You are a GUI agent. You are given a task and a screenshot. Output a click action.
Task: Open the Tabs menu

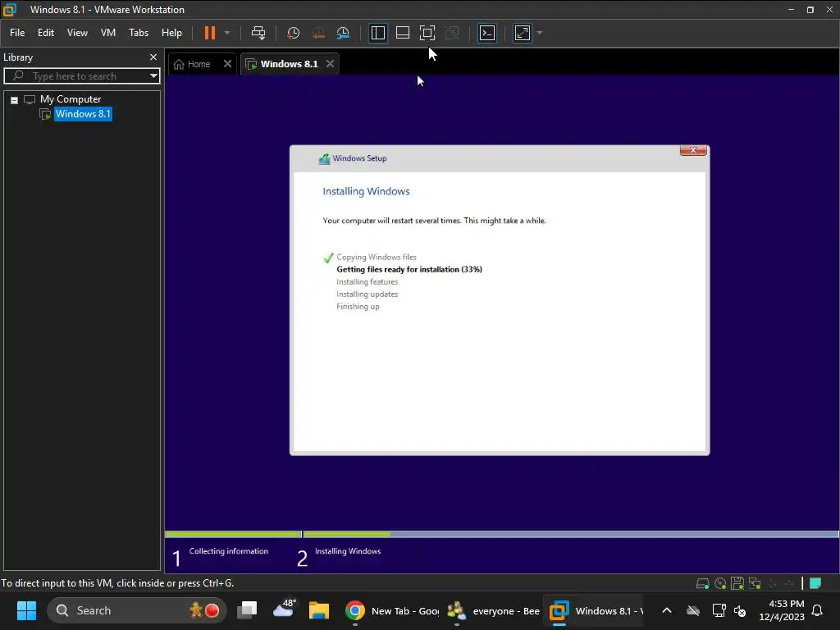click(138, 33)
